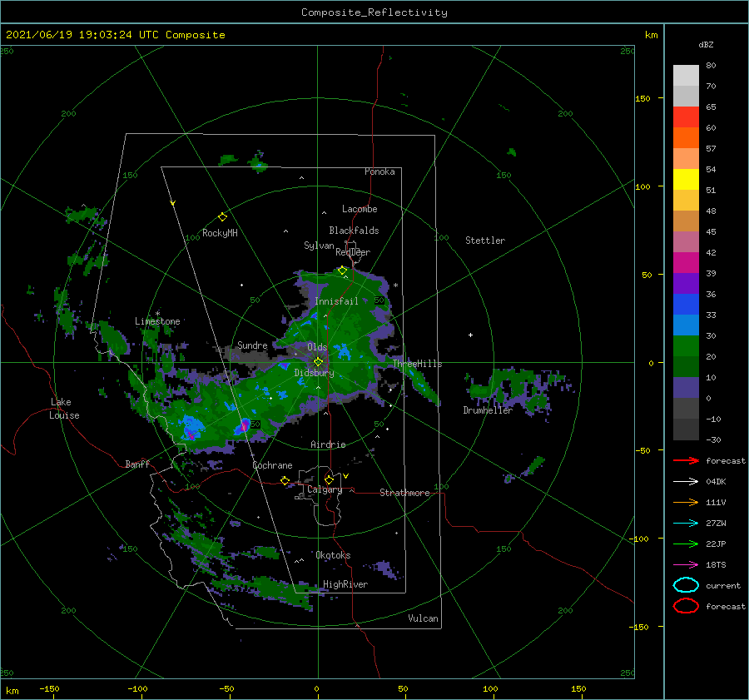The width and height of the screenshot is (749, 700).
Task: Click the dark orange swatch between 60 and 57
Action: pos(686,137)
